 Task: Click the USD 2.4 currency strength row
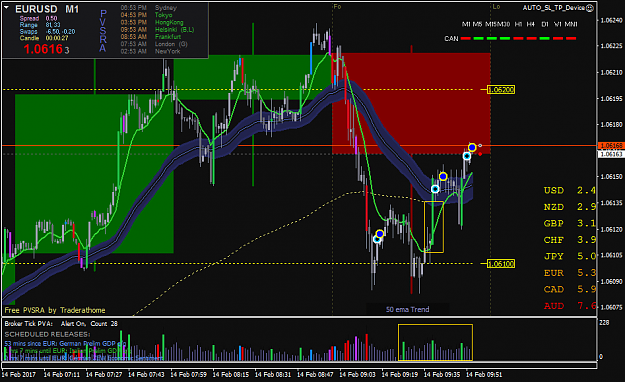(570, 190)
